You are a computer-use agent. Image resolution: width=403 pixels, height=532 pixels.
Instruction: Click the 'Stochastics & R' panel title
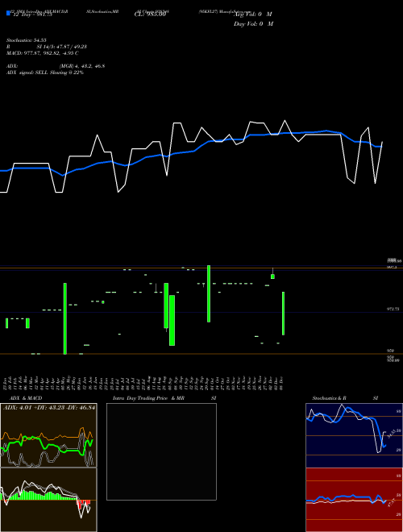330,398
